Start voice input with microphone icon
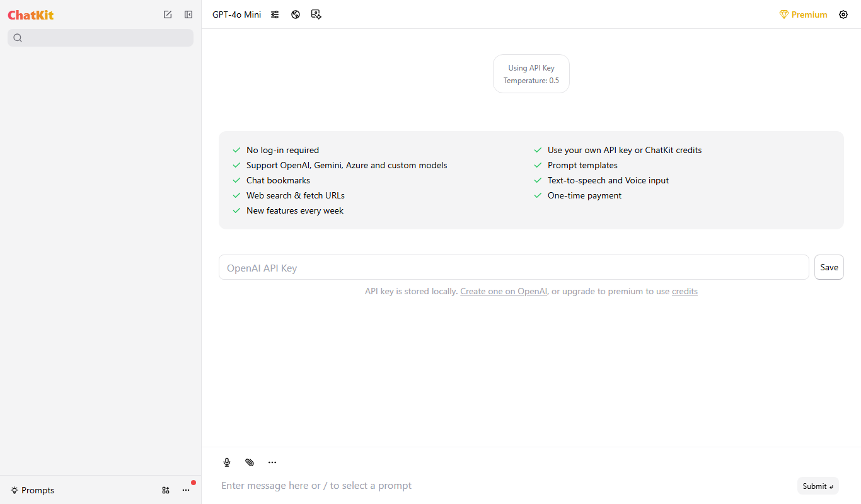The image size is (861, 504). point(227,462)
